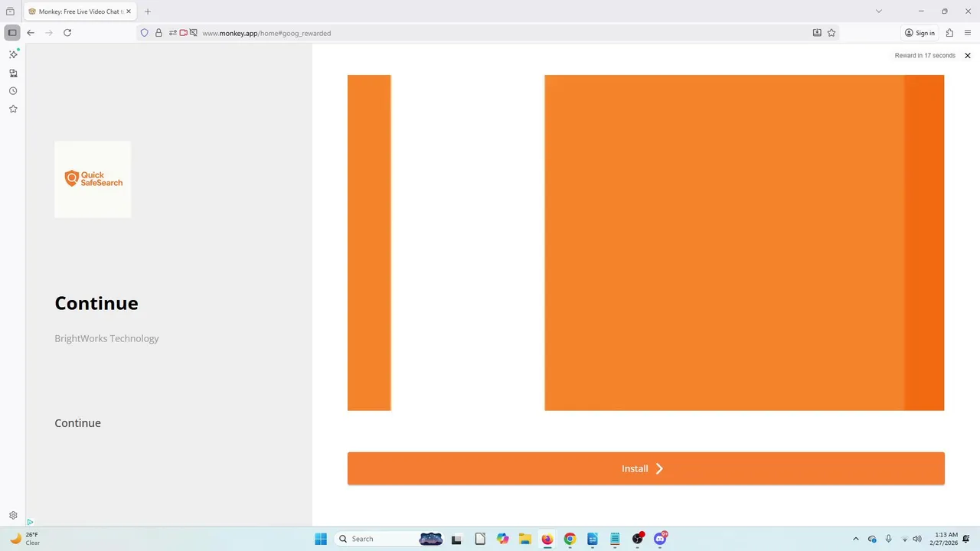
Task: Open the weather widget showing 26°F
Action: click(24, 539)
